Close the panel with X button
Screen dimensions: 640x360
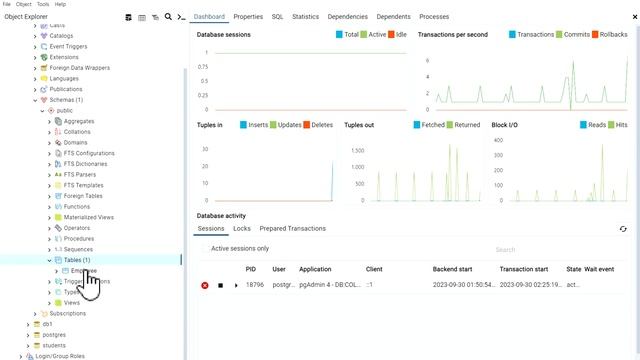635,17
